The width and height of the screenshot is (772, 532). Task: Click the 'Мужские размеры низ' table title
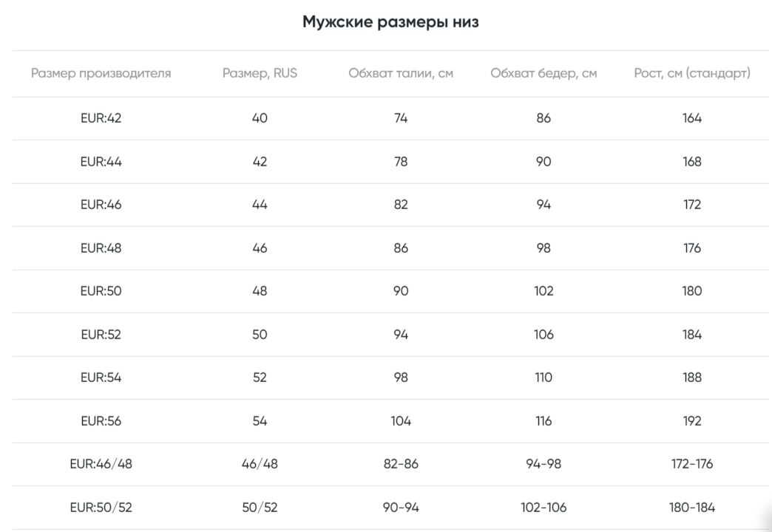pyautogui.click(x=390, y=22)
